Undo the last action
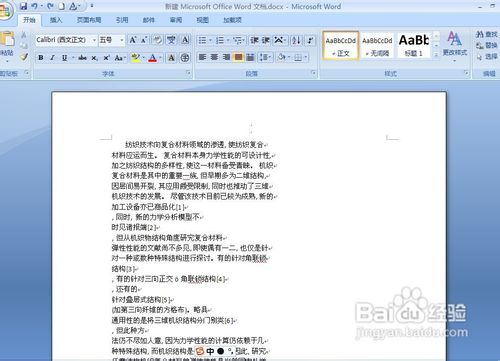The height and width of the screenshot is (361, 500). tap(34, 6)
